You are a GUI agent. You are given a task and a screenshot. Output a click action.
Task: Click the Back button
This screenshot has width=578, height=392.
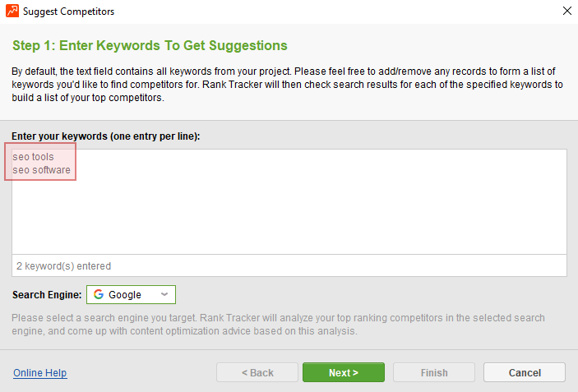(x=257, y=372)
